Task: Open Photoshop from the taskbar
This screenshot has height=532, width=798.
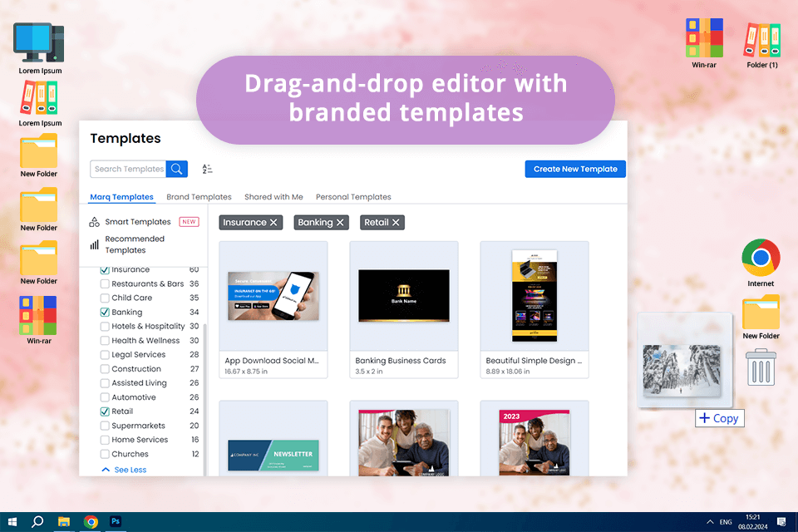Action: pos(116,521)
